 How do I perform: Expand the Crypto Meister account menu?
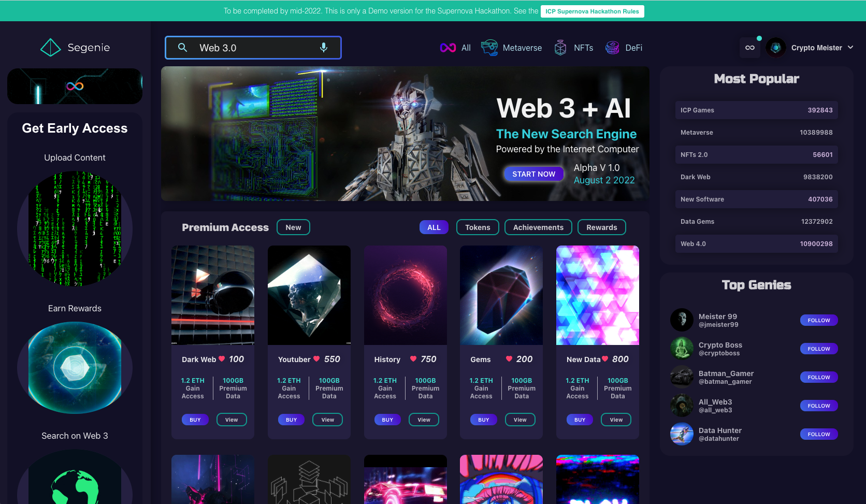point(850,47)
